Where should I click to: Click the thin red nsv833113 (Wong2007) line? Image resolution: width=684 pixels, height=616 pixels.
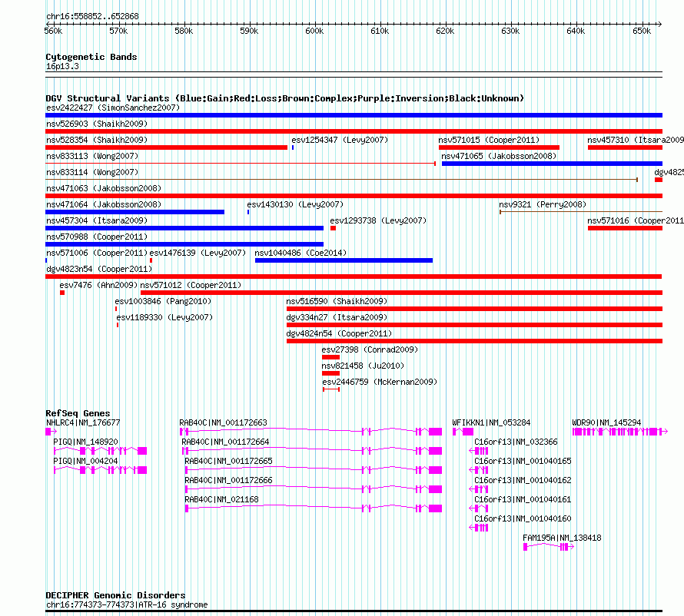point(241,164)
